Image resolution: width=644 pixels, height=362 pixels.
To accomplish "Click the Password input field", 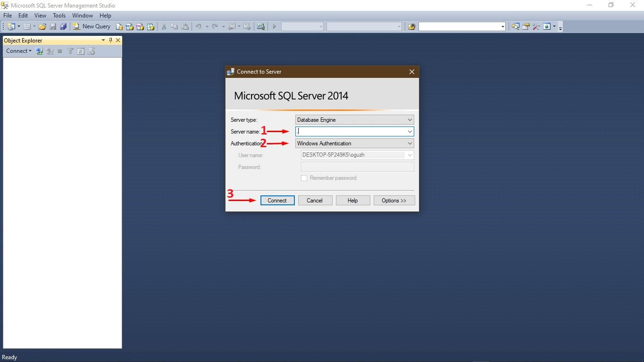I will [x=357, y=167].
